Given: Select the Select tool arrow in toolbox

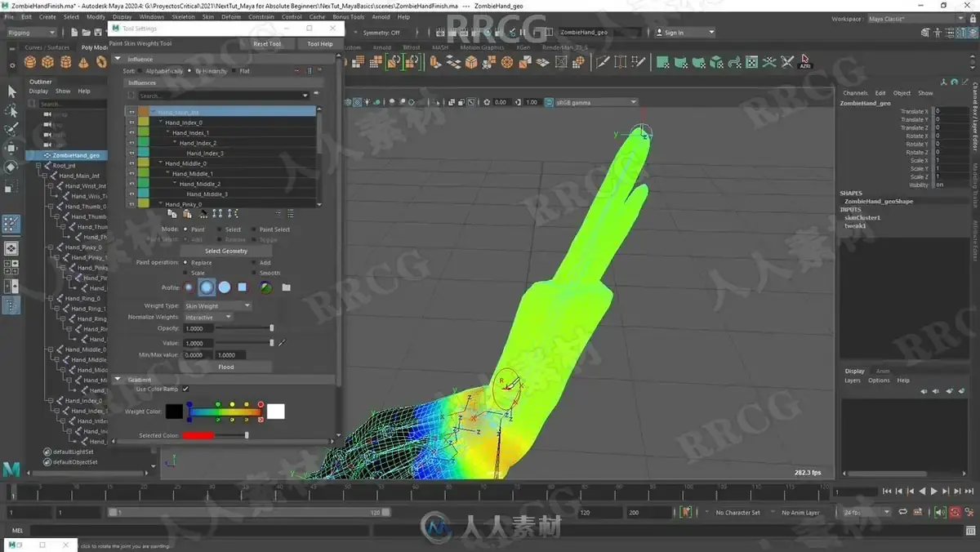Looking at the screenshot, I should coord(11,91).
